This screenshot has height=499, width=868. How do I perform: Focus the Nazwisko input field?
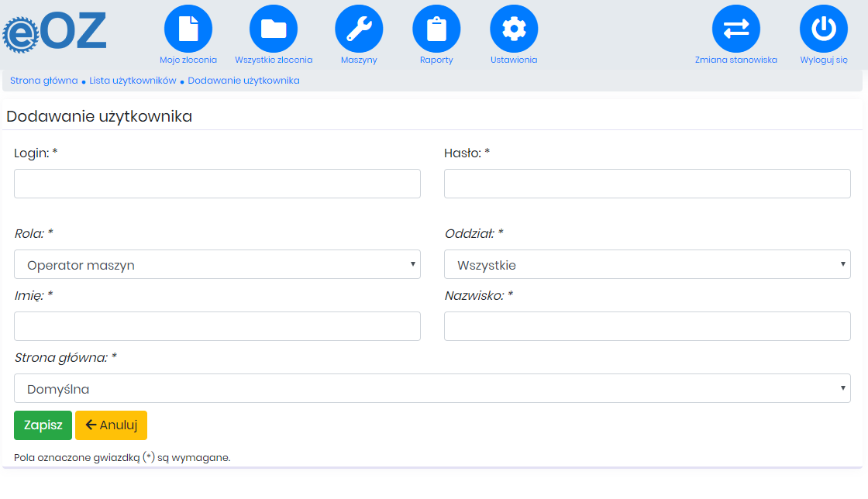pos(647,326)
